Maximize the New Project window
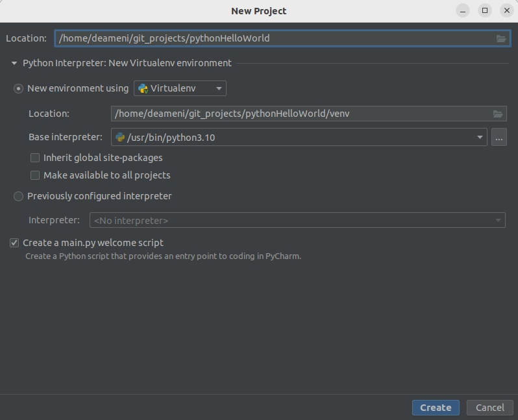Viewport: 518px width, 420px height. click(485, 11)
